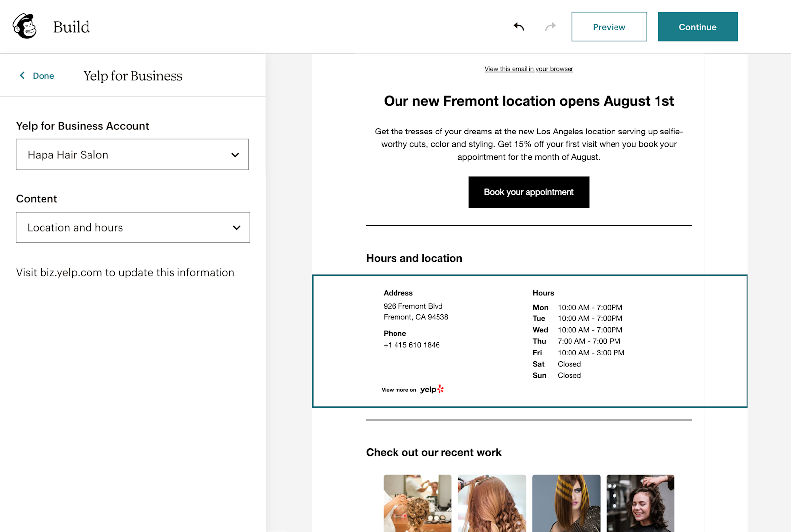
Task: Click the Check out our recent work heading
Action: coord(434,452)
